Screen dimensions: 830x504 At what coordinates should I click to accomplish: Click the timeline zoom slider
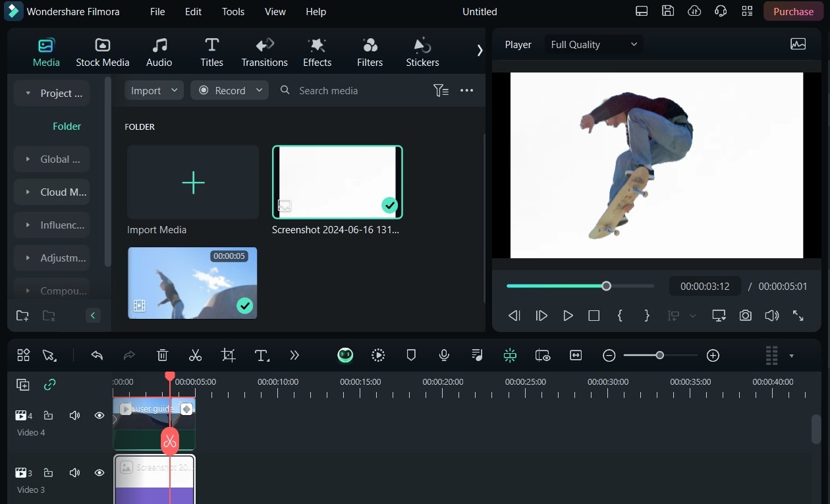click(660, 355)
